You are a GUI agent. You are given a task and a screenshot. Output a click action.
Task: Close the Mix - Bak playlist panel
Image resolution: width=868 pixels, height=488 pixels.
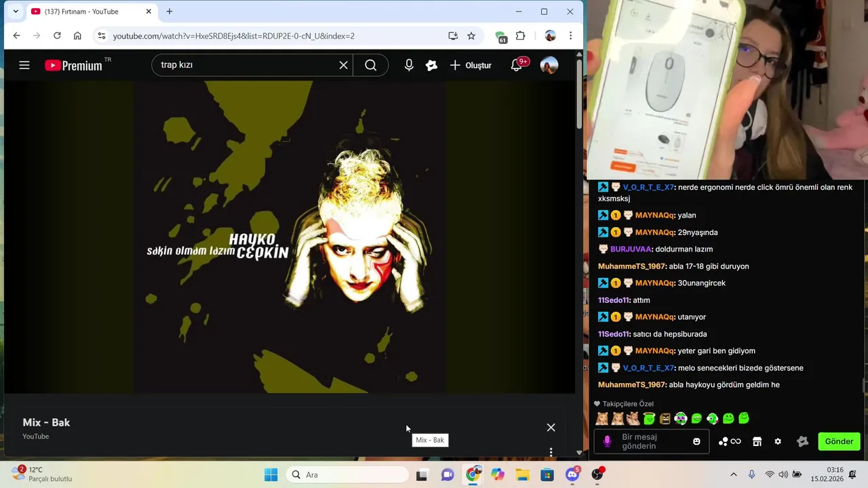tap(551, 428)
